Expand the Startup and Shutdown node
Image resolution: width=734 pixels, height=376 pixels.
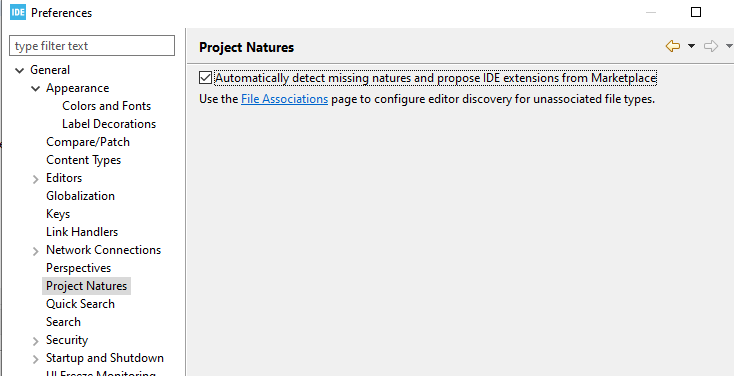click(x=35, y=360)
